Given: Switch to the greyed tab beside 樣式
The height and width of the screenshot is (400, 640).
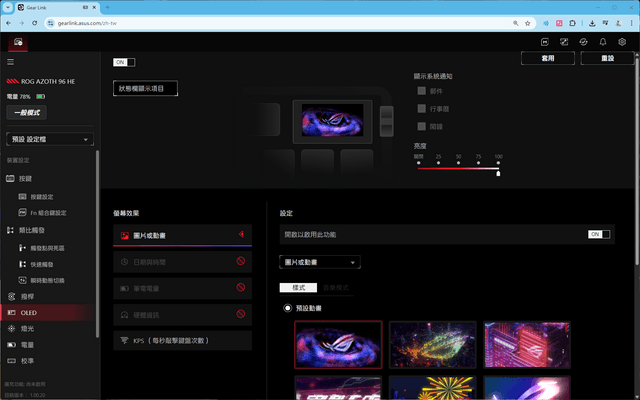Looking at the screenshot, I should pyautogui.click(x=336, y=288).
